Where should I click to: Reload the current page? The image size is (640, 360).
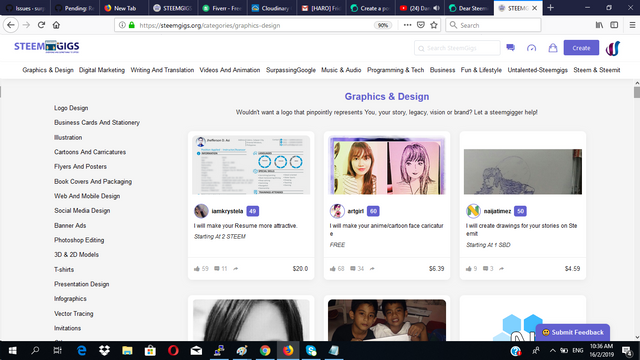pyautogui.click(x=41, y=25)
